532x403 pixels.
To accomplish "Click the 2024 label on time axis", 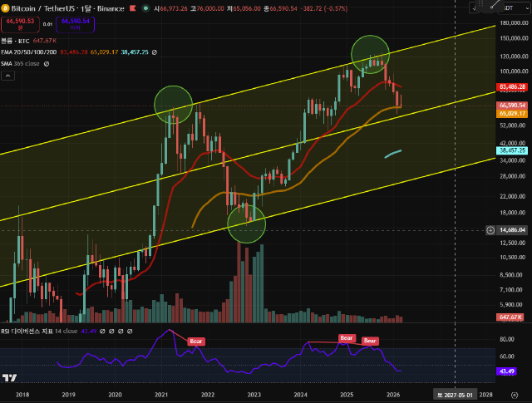I will coord(301,395).
